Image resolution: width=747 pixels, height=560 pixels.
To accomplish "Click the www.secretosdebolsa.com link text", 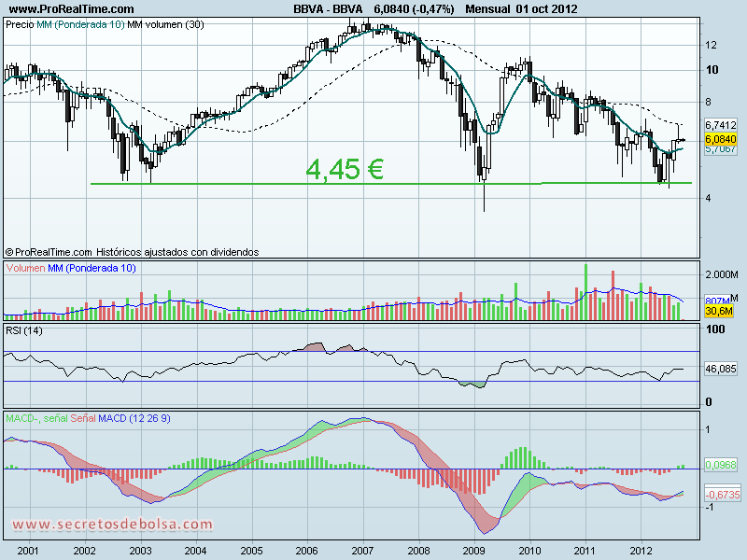I will coord(112,525).
